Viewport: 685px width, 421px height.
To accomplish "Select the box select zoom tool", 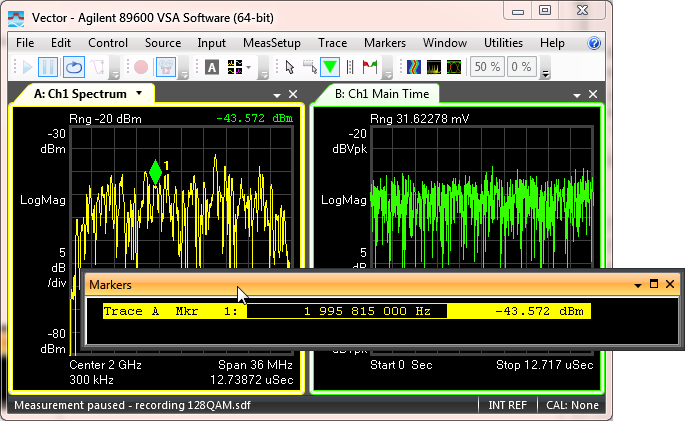I will pos(310,67).
